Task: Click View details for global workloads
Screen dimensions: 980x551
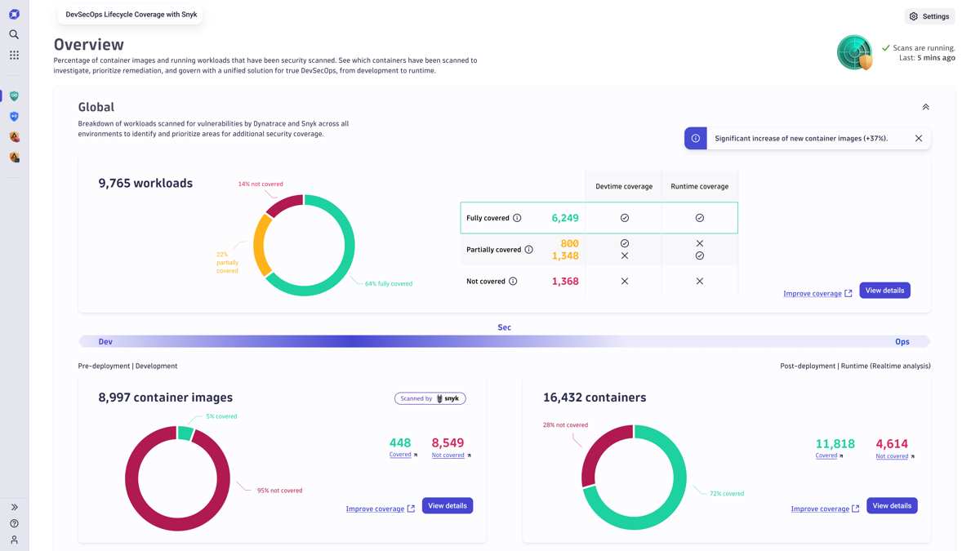Action: click(x=884, y=291)
